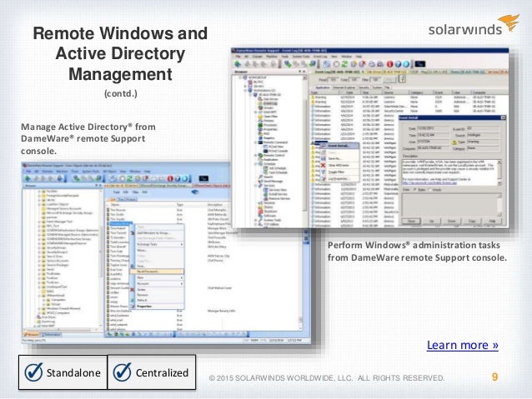Click green refresh icon in Active Directory window toolbar
The height and width of the screenshot is (399, 532).
tap(129, 178)
